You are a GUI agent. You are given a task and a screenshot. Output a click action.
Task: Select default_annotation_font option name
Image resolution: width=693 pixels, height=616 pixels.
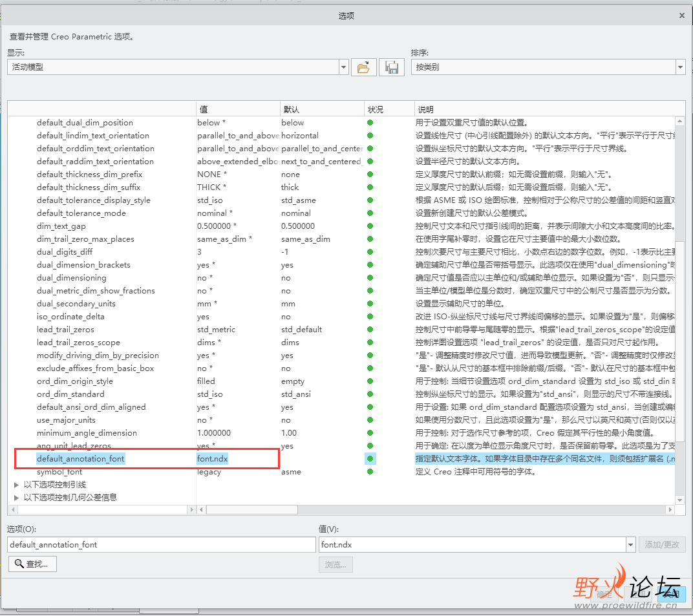tap(80, 459)
